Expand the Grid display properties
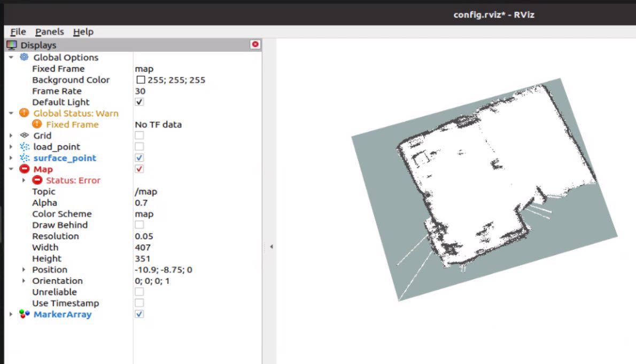This screenshot has width=636, height=364. click(x=11, y=136)
